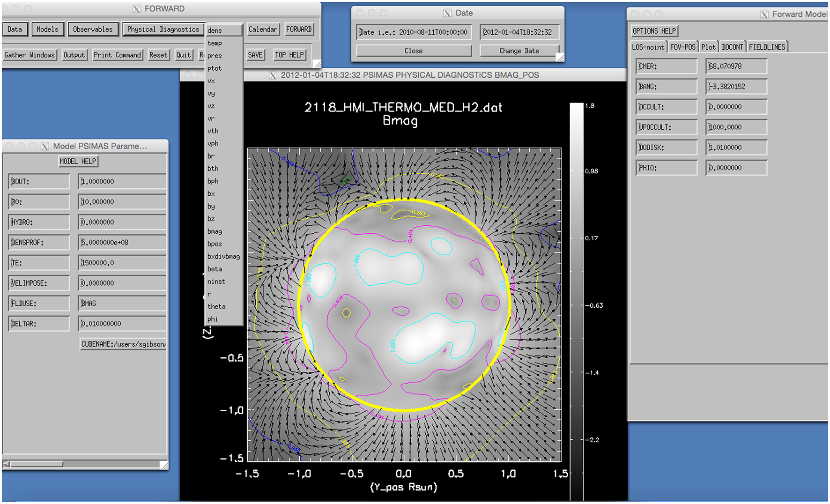Click the DENSPROF value field
Viewport: 830px width, 504px height.
pos(122,243)
